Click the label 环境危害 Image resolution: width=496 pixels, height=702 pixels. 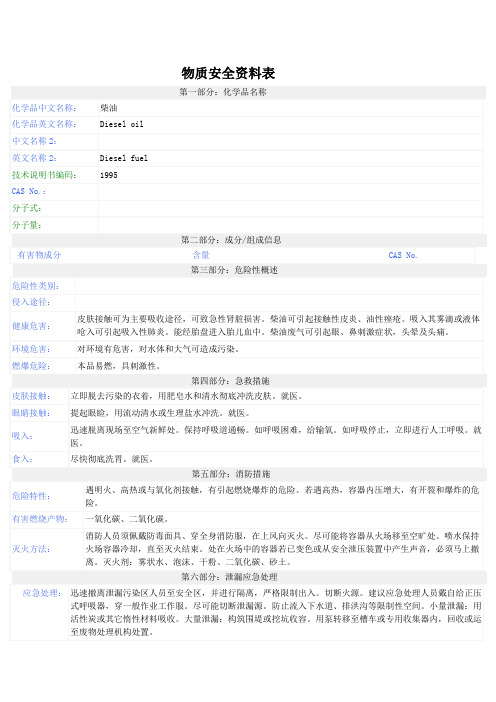click(x=31, y=349)
